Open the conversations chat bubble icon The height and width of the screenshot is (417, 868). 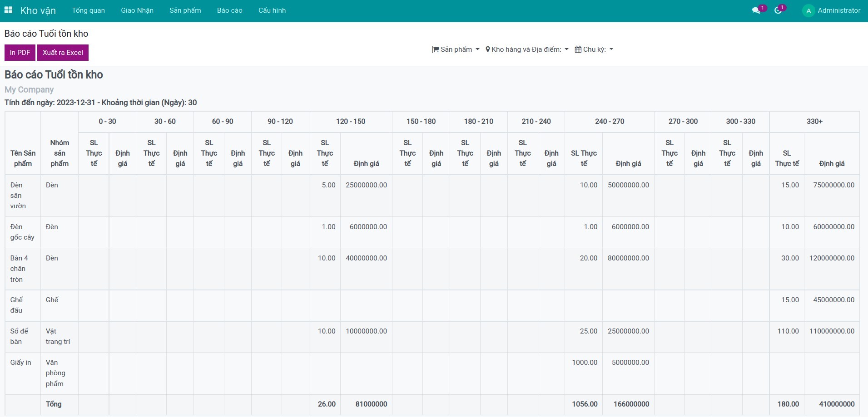point(756,10)
